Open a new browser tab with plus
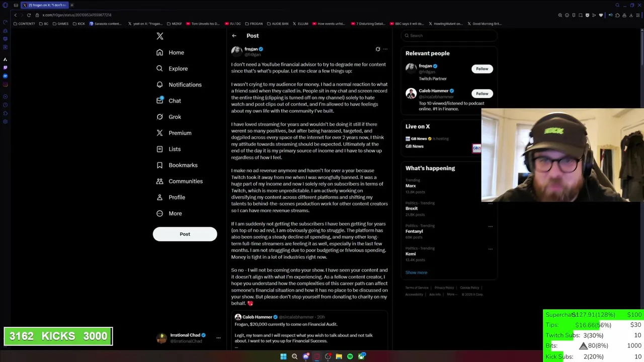This screenshot has width=644, height=362. pos(71,5)
